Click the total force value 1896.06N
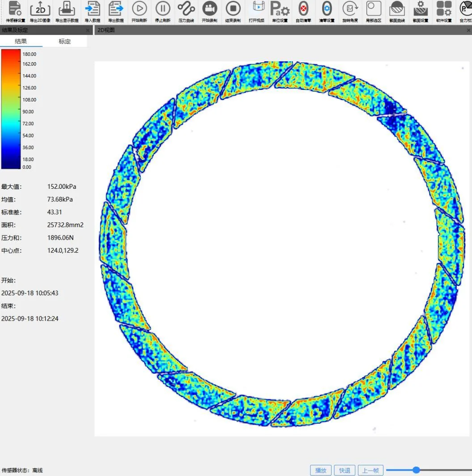This screenshot has width=472, height=476. pyautogui.click(x=60, y=238)
